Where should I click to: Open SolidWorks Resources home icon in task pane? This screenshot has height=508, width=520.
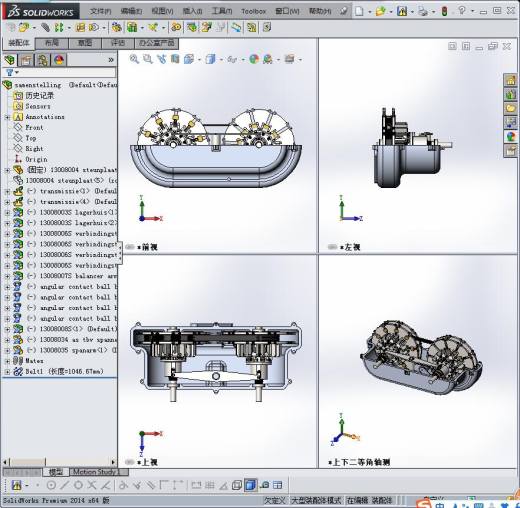click(510, 80)
